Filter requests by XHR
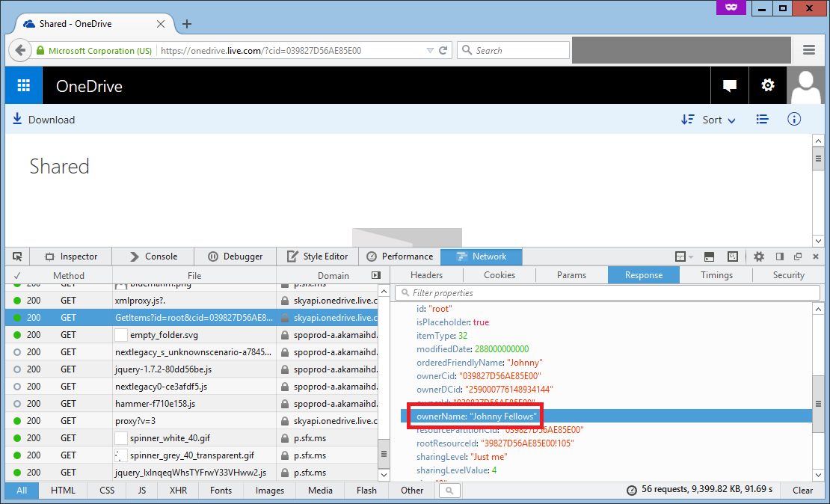 [x=178, y=491]
